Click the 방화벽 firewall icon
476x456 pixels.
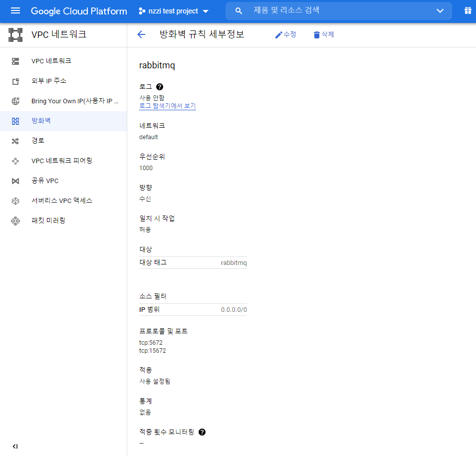(x=15, y=121)
